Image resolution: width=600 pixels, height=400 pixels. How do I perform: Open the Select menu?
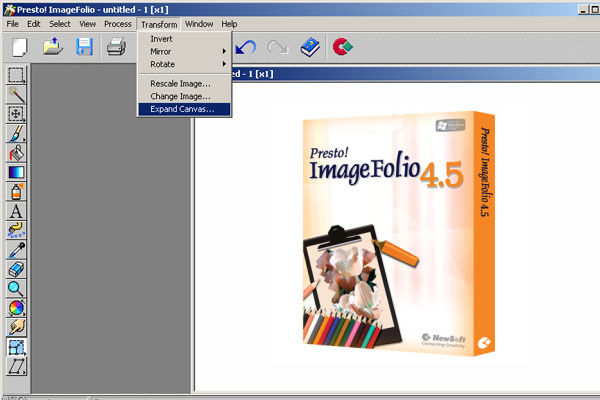point(60,24)
